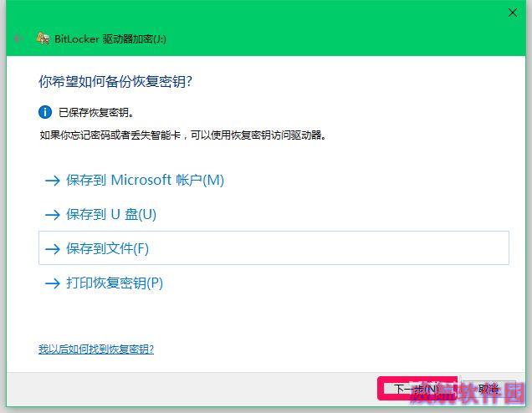Image resolution: width=532 pixels, height=413 pixels.
Task: Open 我以后如何找到恢复密钥? help link
Action: [x=96, y=349]
